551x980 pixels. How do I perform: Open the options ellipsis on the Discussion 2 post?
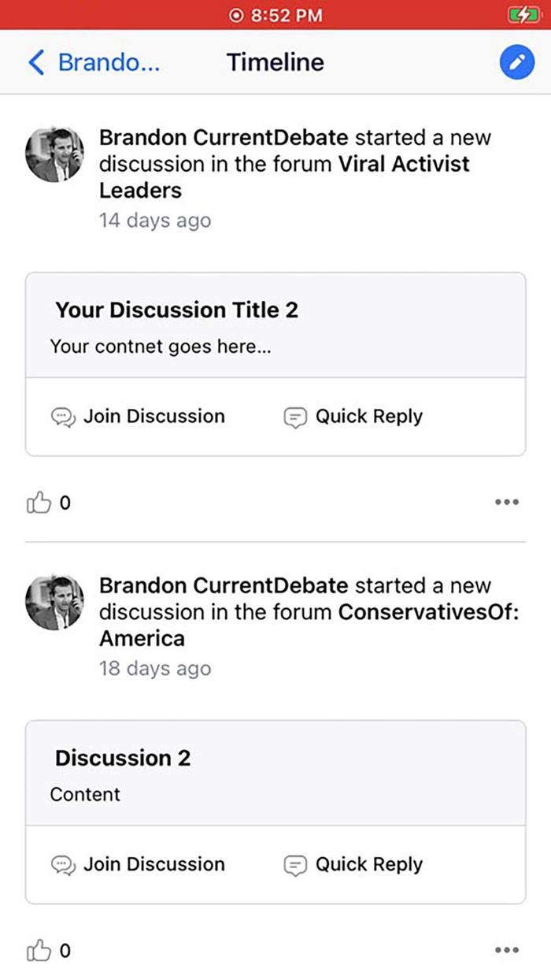[x=508, y=950]
